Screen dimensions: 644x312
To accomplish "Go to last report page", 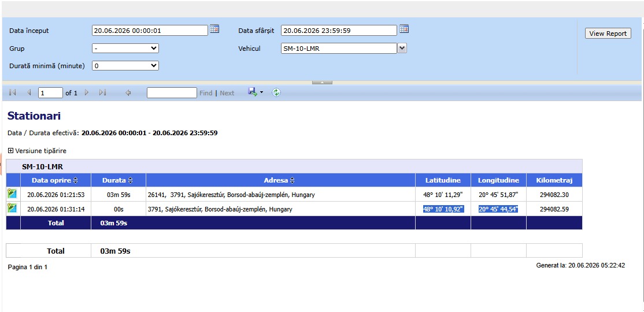I will click(x=103, y=93).
